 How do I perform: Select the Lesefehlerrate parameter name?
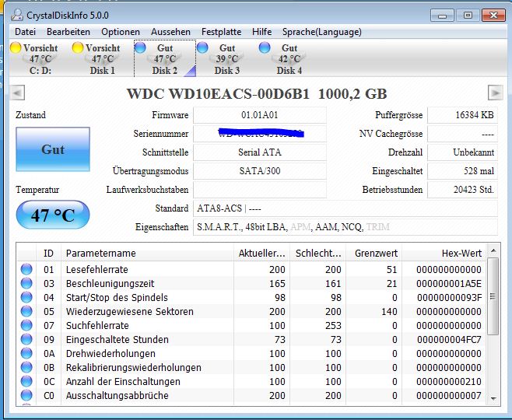click(x=97, y=270)
